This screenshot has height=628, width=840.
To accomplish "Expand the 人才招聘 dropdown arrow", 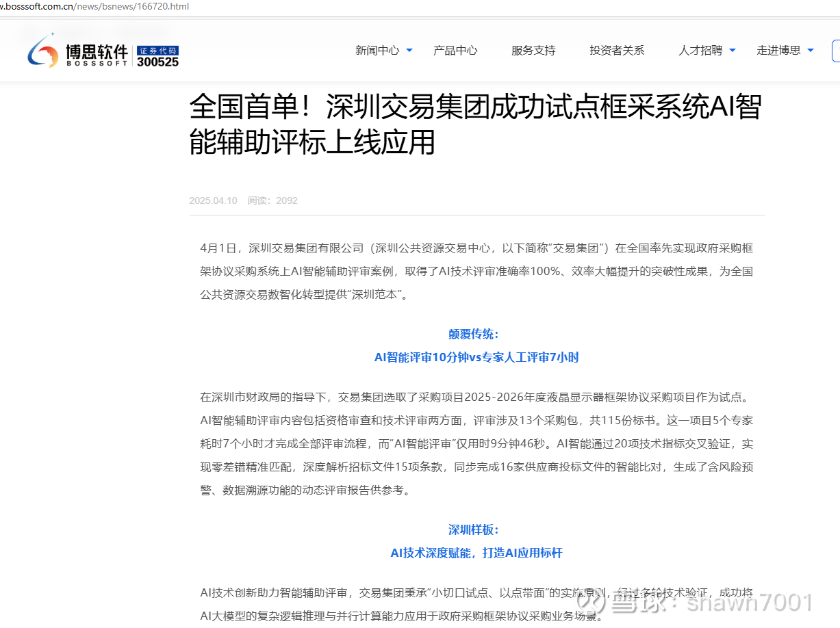I will [x=733, y=50].
